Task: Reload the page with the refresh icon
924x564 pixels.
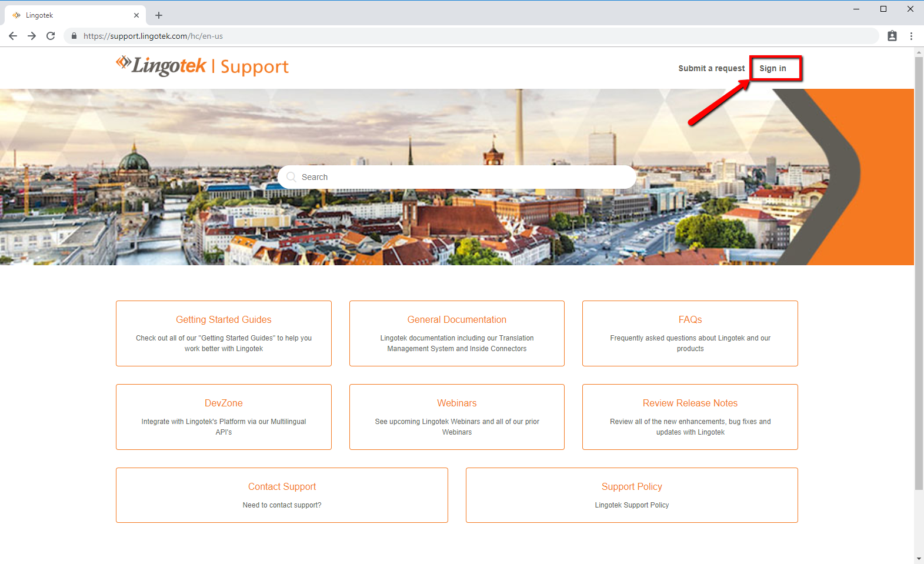Action: tap(51, 36)
